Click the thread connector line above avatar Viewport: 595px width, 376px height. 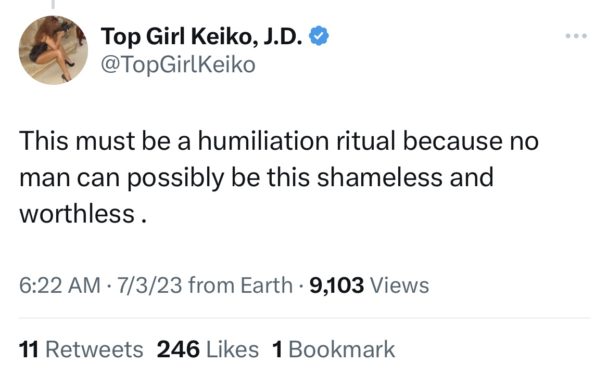pyautogui.click(x=53, y=4)
